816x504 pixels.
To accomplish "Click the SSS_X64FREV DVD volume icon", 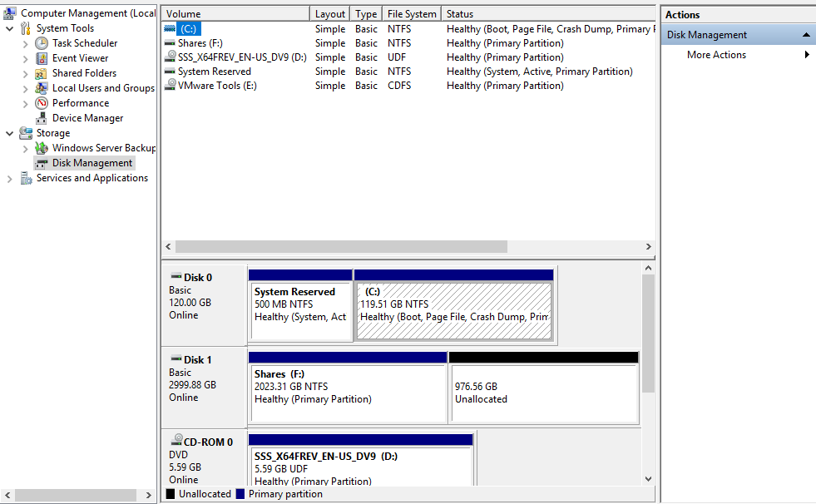I will (170, 57).
